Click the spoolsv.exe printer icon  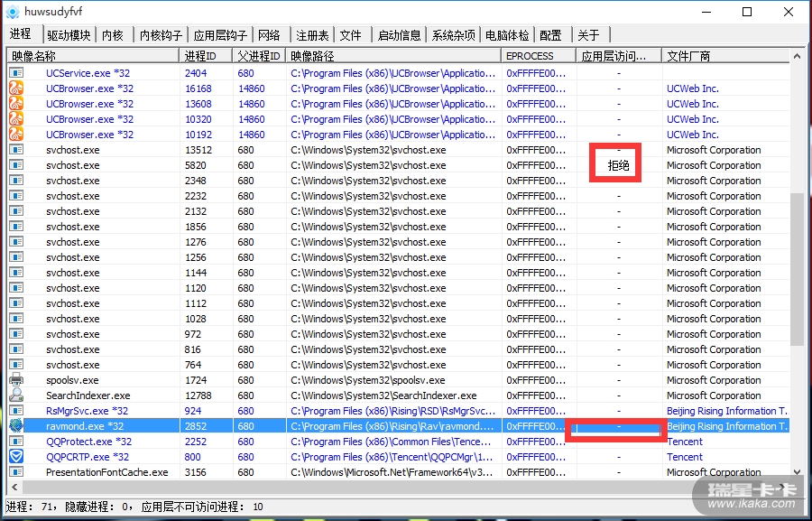(16, 380)
